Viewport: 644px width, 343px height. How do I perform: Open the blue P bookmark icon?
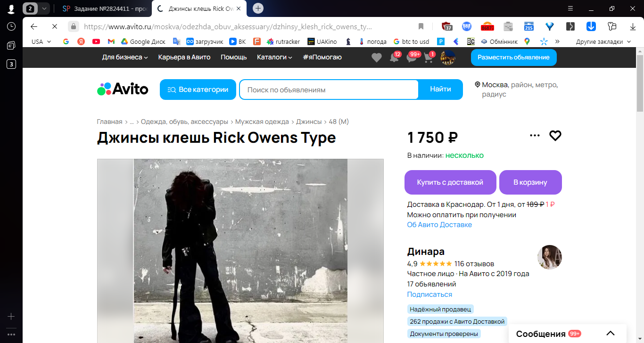441,41
